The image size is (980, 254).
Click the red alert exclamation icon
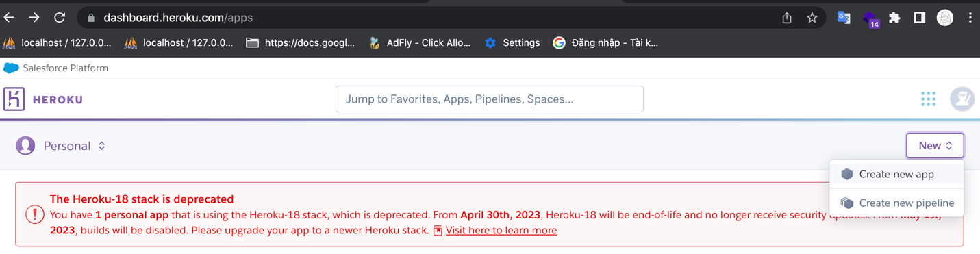click(x=34, y=214)
